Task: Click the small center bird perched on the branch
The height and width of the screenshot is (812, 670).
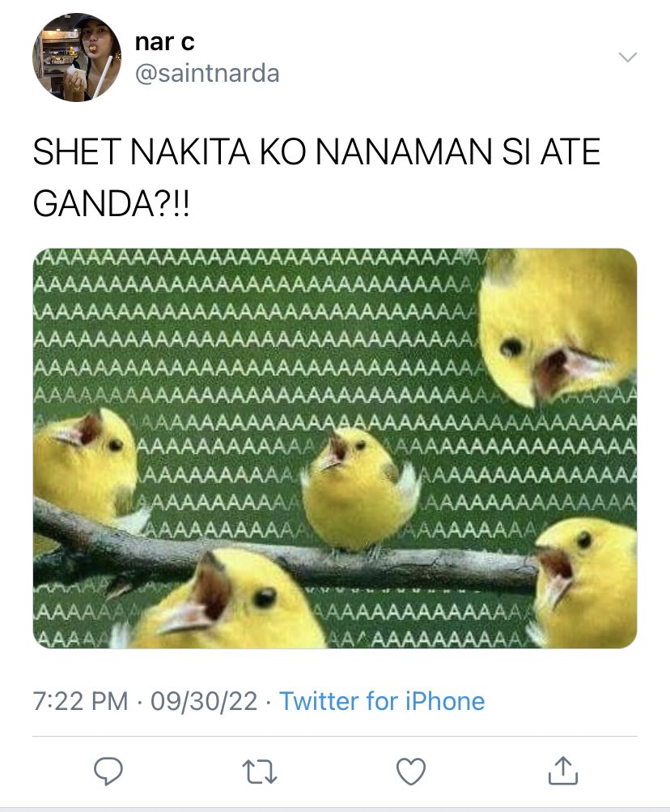Action: (x=359, y=489)
